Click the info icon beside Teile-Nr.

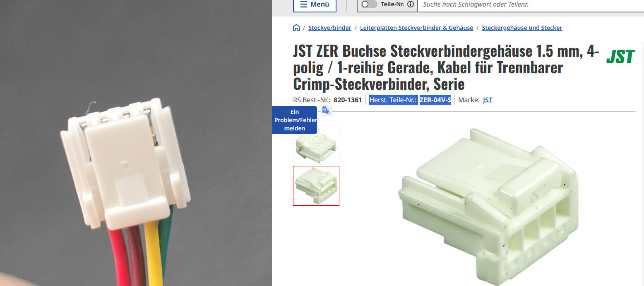411,4
